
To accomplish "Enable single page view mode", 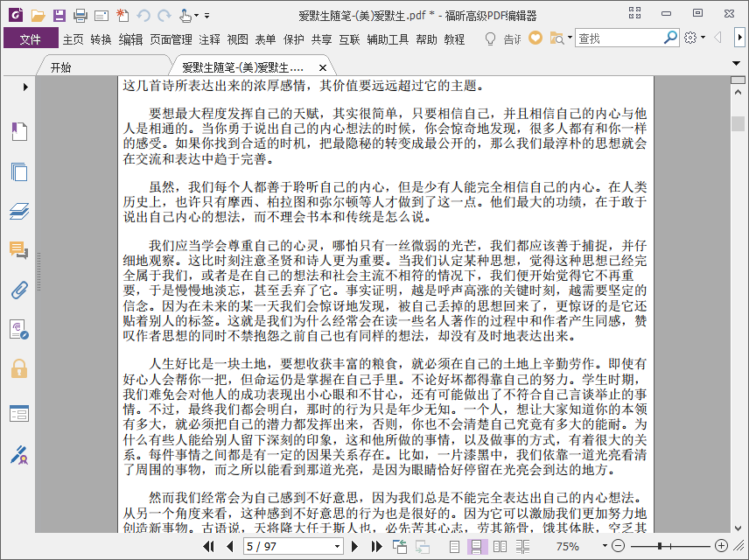I will point(455,546).
